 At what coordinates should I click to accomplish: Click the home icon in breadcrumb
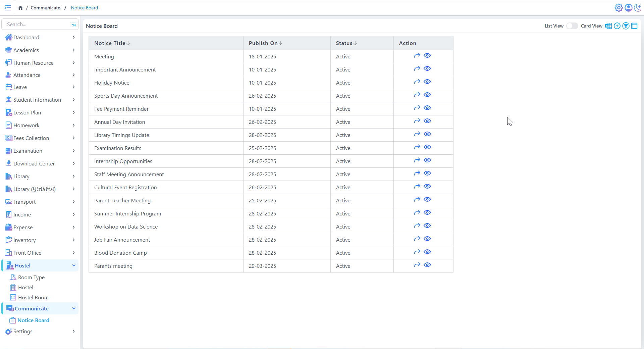point(20,8)
